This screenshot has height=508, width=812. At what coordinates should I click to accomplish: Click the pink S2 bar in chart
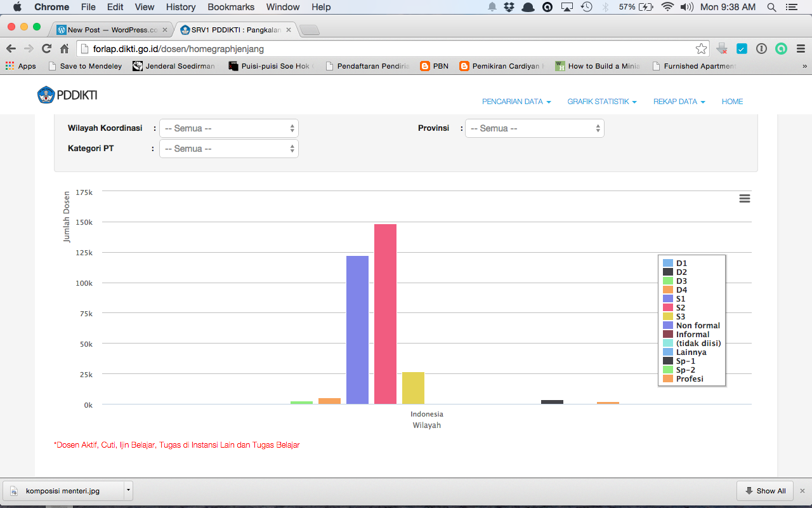[385, 314]
